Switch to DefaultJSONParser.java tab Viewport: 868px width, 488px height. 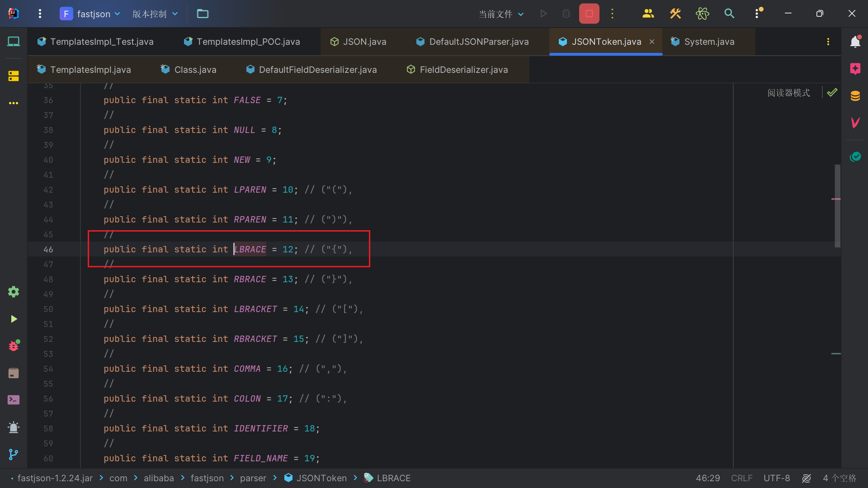click(x=472, y=42)
